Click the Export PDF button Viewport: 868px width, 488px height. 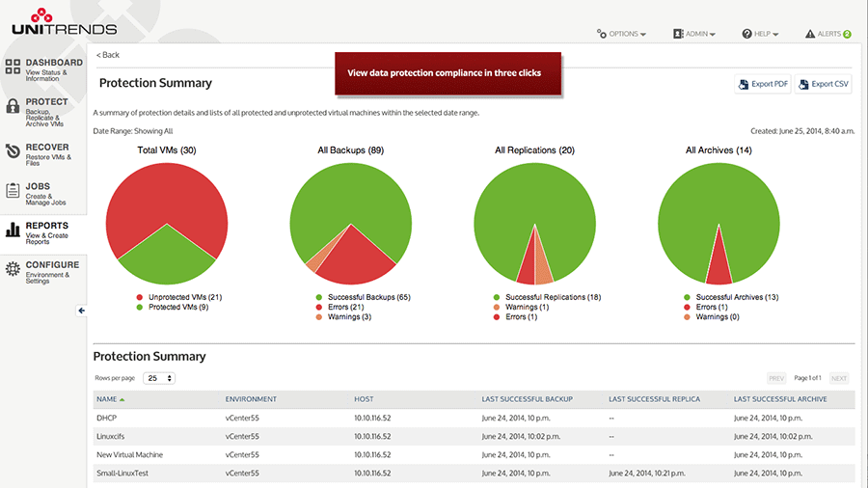pos(763,84)
